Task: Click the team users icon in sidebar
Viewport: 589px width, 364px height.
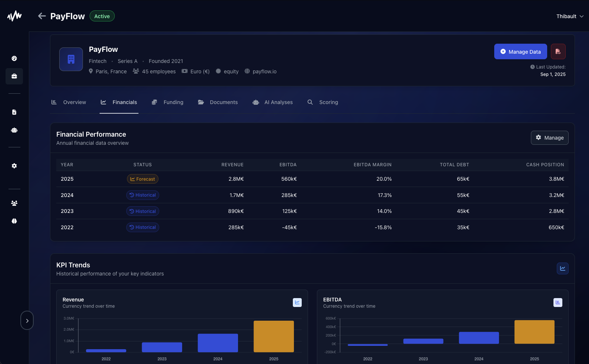Action: tap(14, 203)
